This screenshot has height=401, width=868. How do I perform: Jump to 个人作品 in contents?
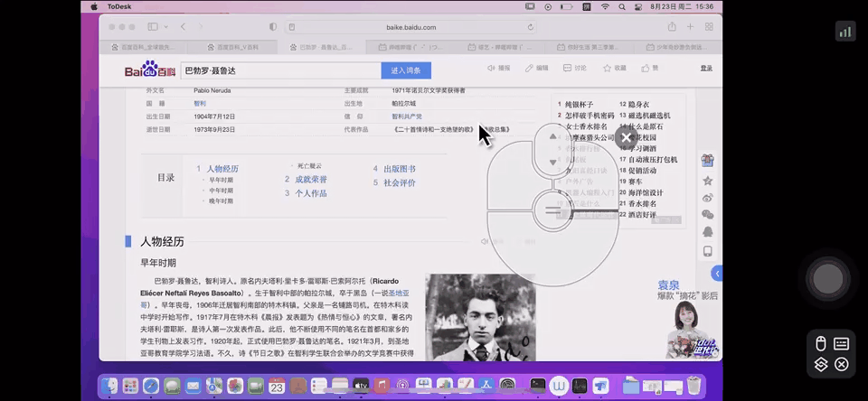click(311, 193)
